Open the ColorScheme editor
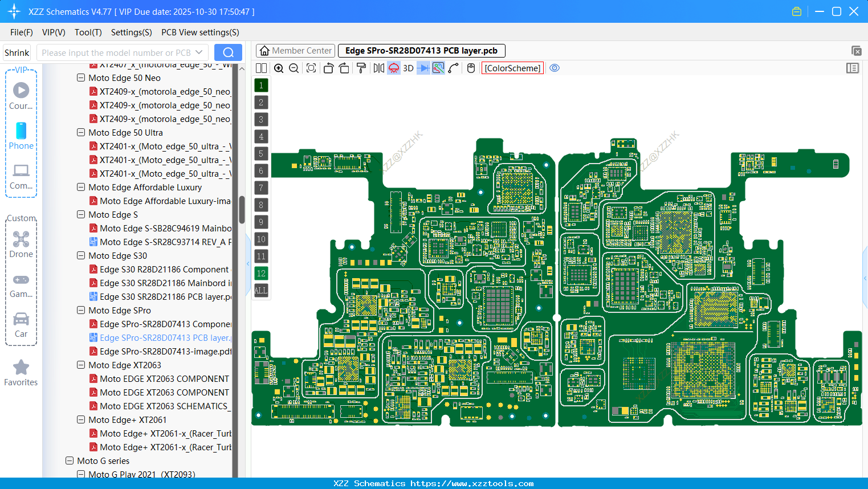 [512, 68]
